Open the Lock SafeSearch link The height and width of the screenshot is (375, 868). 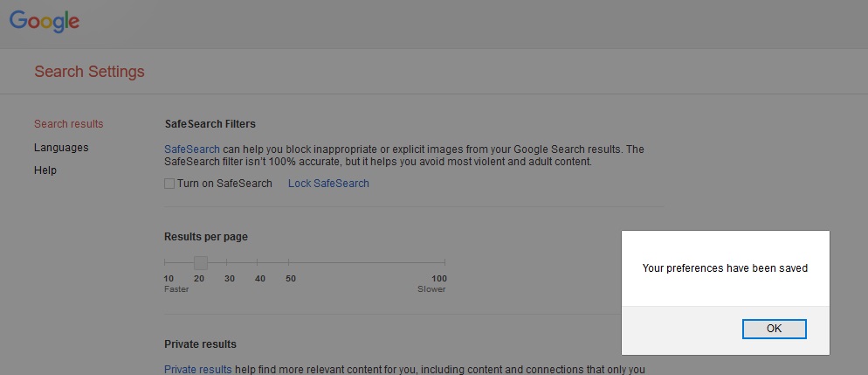[328, 184]
